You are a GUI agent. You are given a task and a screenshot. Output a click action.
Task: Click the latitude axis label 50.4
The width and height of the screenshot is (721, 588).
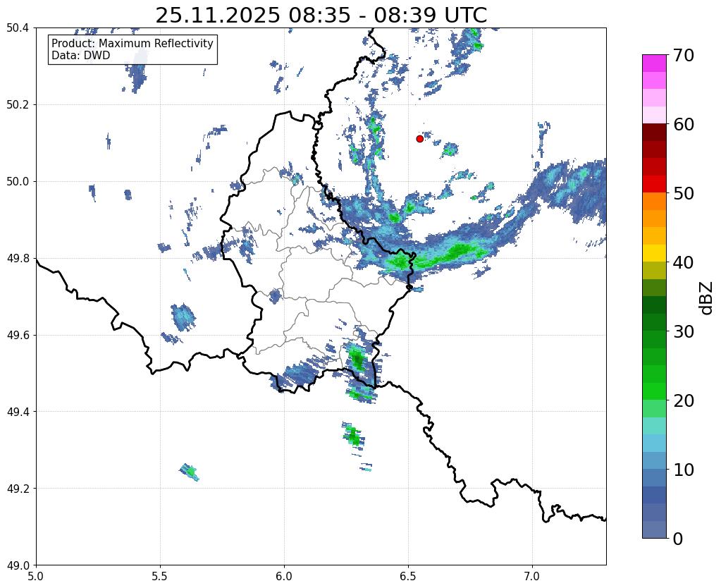pyautogui.click(x=18, y=27)
